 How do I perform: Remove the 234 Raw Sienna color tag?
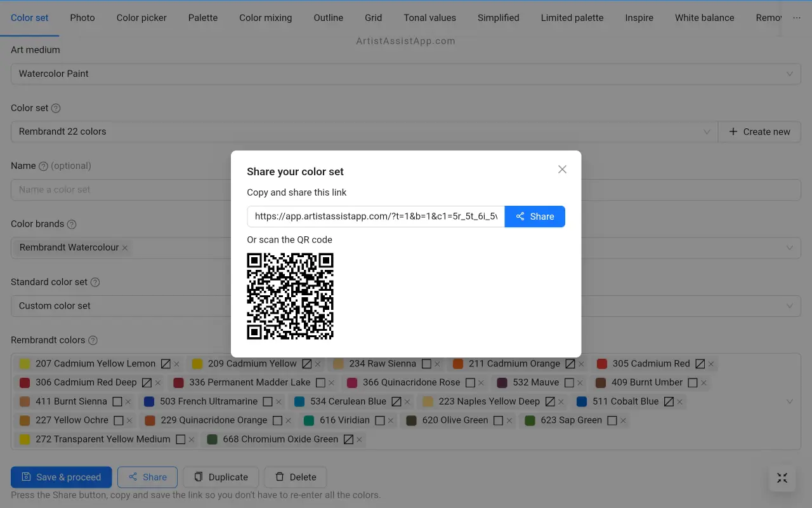(437, 364)
